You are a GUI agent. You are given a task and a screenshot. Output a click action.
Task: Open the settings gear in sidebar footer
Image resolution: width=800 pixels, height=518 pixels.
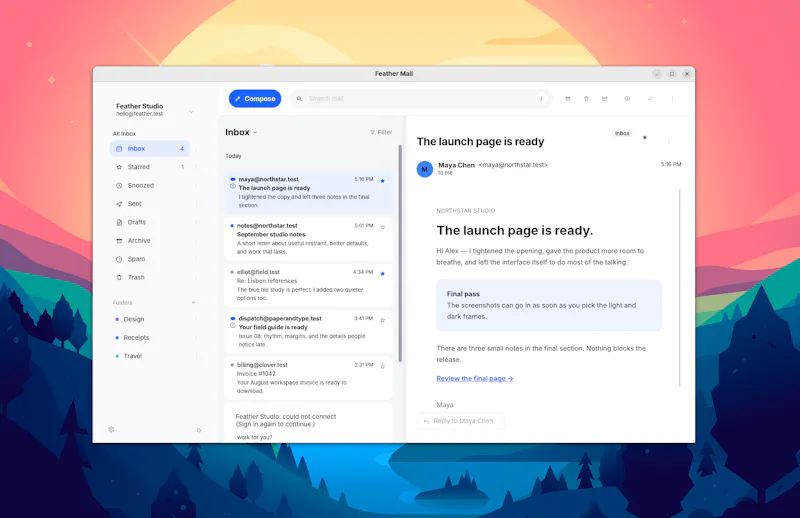coord(111,429)
